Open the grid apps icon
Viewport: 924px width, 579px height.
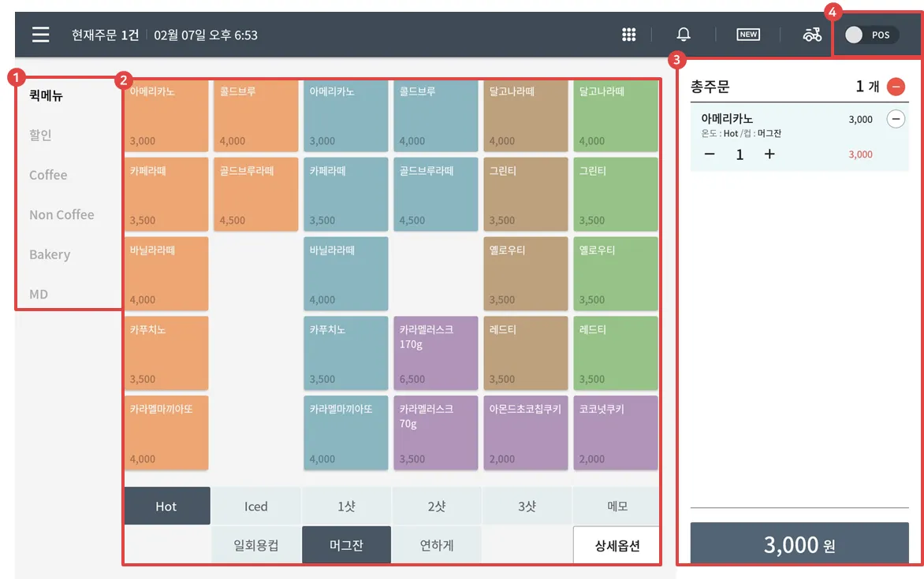pyautogui.click(x=629, y=35)
